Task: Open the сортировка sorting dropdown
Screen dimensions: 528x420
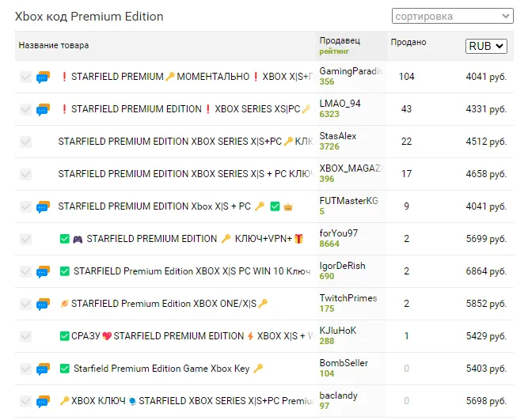Action: (453, 16)
